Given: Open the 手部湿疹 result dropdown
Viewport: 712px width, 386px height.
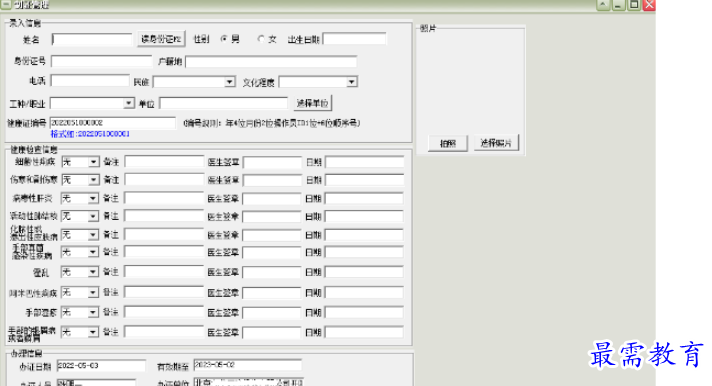Looking at the screenshot, I should (x=93, y=312).
